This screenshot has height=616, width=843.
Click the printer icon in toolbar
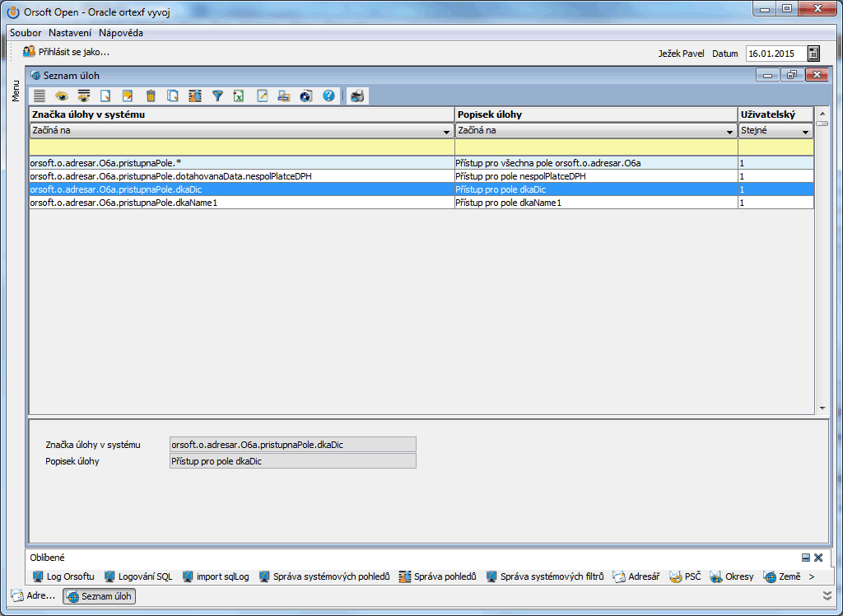tap(357, 96)
